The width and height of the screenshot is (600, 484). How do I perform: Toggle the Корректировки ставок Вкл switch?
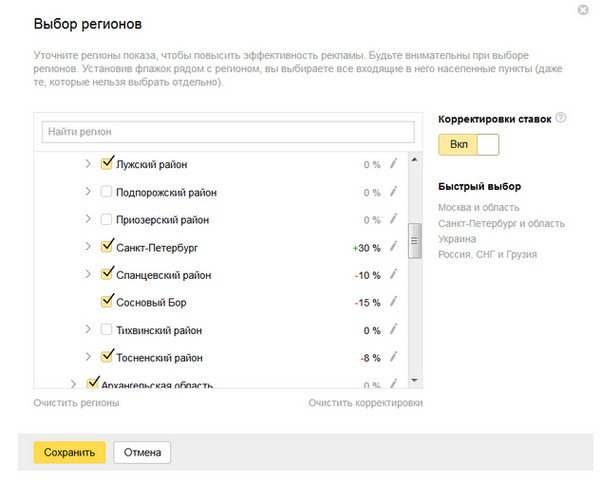(468, 145)
